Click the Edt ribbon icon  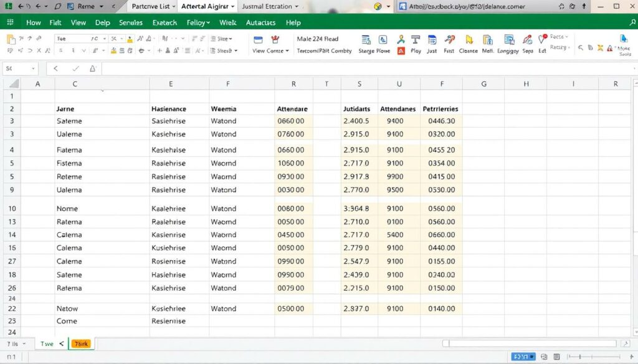(x=543, y=39)
